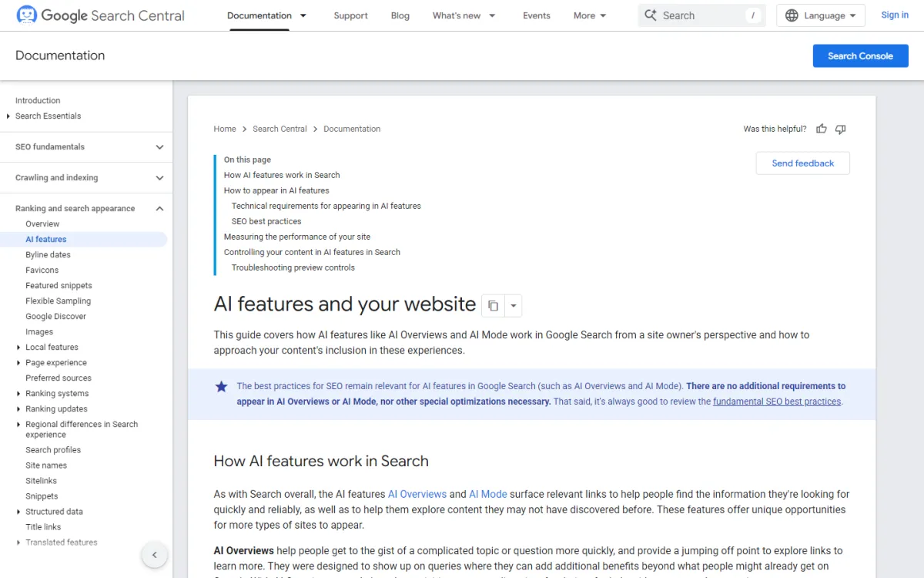Click the globe Language selector
924x578 pixels.
tap(820, 15)
